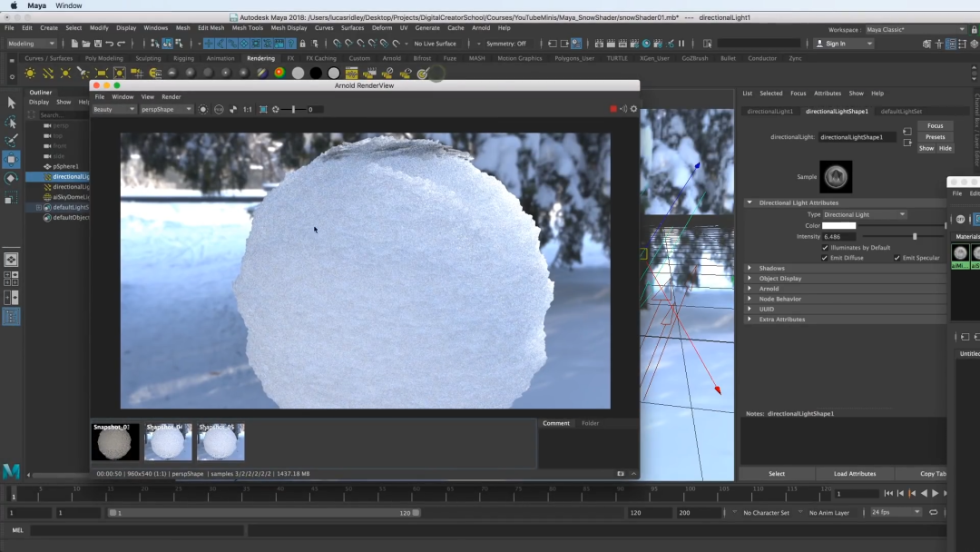Click the RenderView exposure slider
This screenshot has width=980, height=552.
(x=292, y=109)
